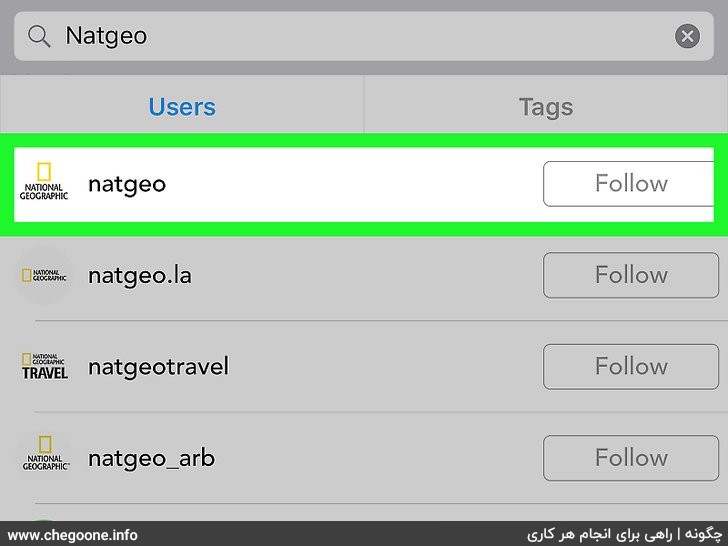The image size is (728, 546).
Task: Switch to the Users tab
Action: [182, 107]
